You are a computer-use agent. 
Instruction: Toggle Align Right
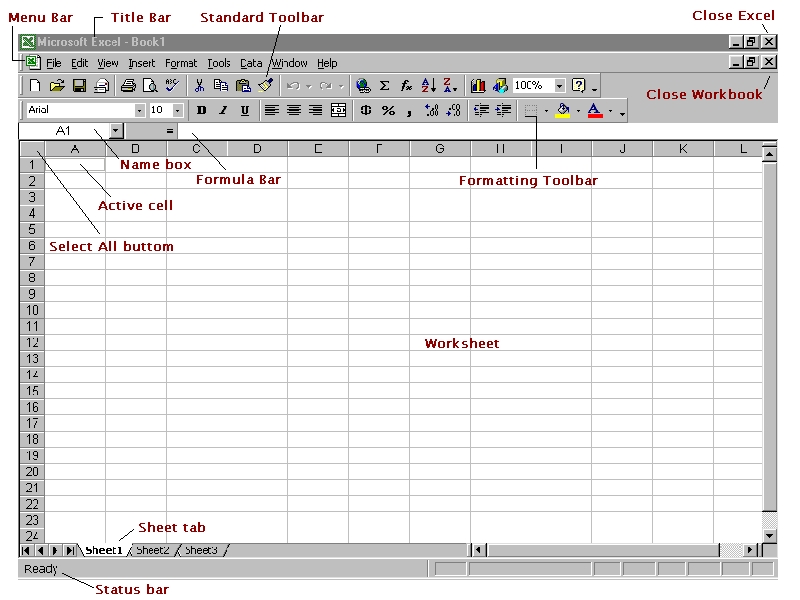coord(316,110)
